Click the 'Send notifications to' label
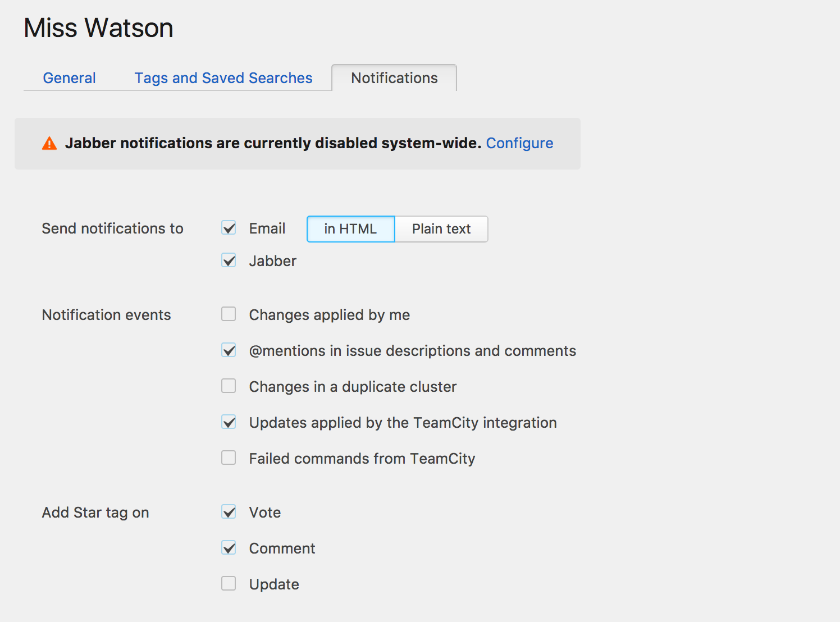Image resolution: width=840 pixels, height=622 pixels. (112, 228)
